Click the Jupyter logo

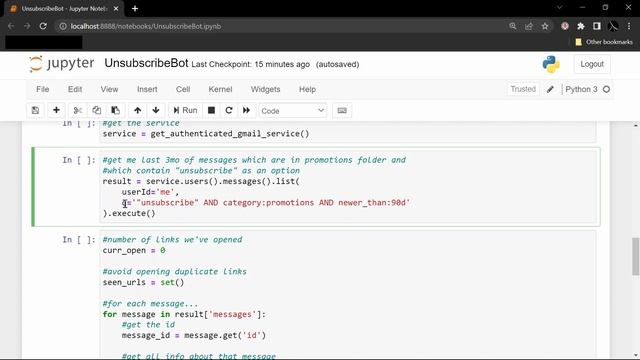coord(61,64)
